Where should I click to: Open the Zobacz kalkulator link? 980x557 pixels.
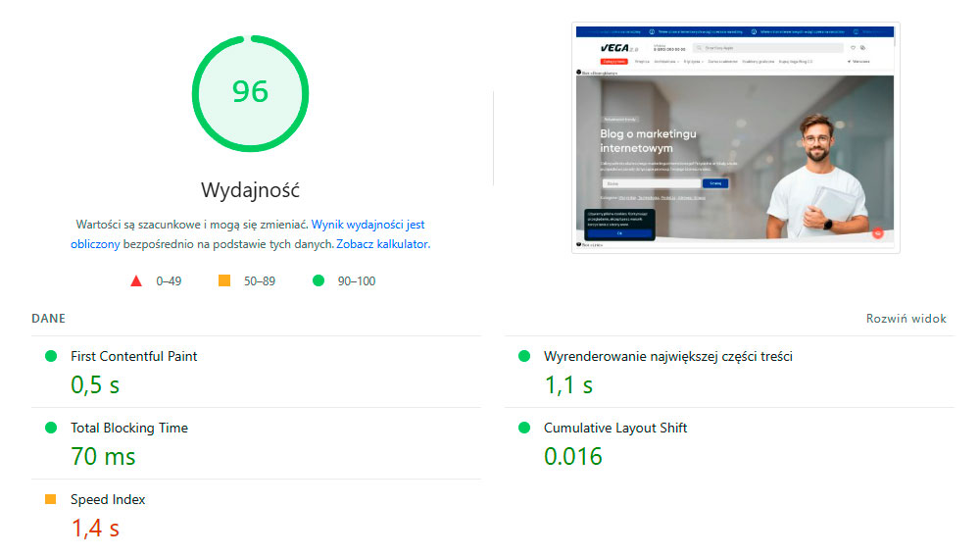coord(382,244)
